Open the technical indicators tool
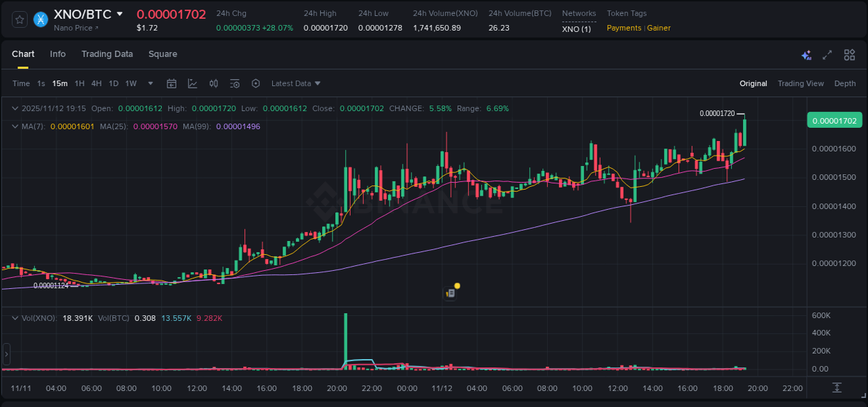 tap(213, 83)
